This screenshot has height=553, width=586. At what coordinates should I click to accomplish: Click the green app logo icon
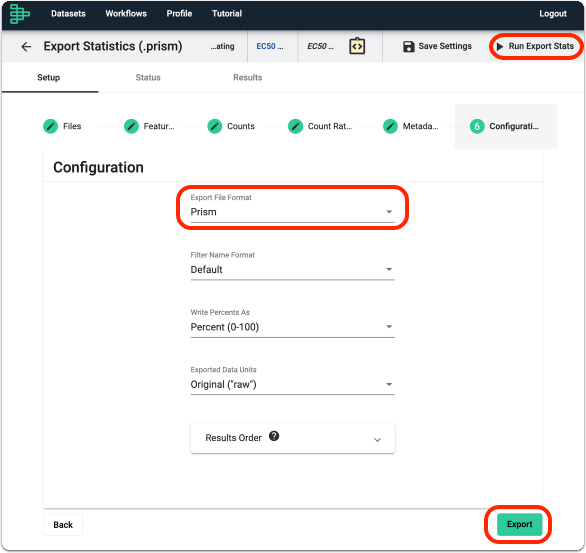click(19, 14)
